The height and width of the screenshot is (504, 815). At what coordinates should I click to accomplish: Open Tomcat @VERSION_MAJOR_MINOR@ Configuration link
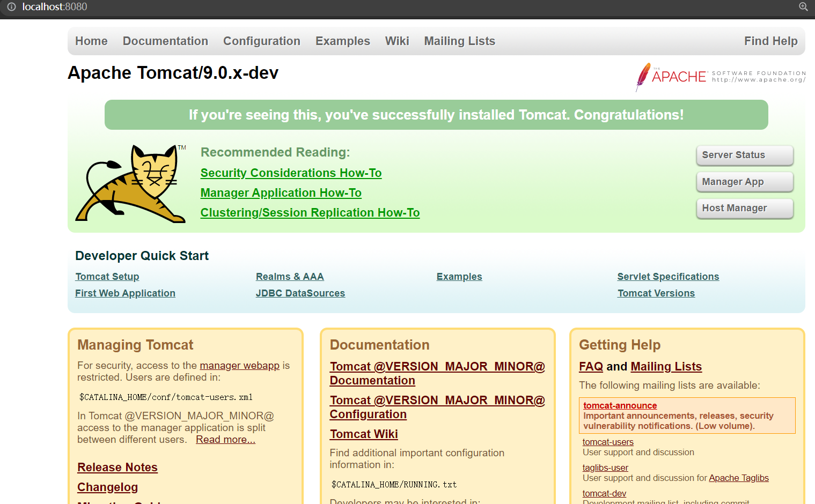coord(437,407)
